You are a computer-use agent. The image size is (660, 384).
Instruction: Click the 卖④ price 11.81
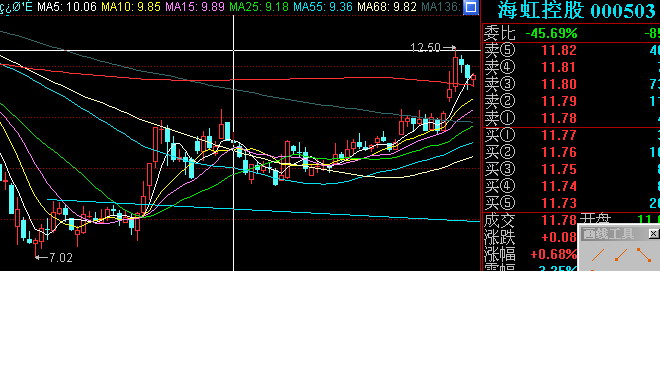559,67
